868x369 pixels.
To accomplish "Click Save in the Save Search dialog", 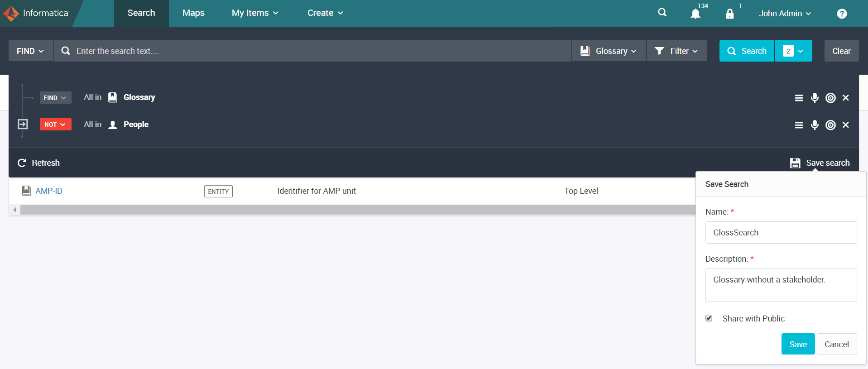I will [x=798, y=344].
